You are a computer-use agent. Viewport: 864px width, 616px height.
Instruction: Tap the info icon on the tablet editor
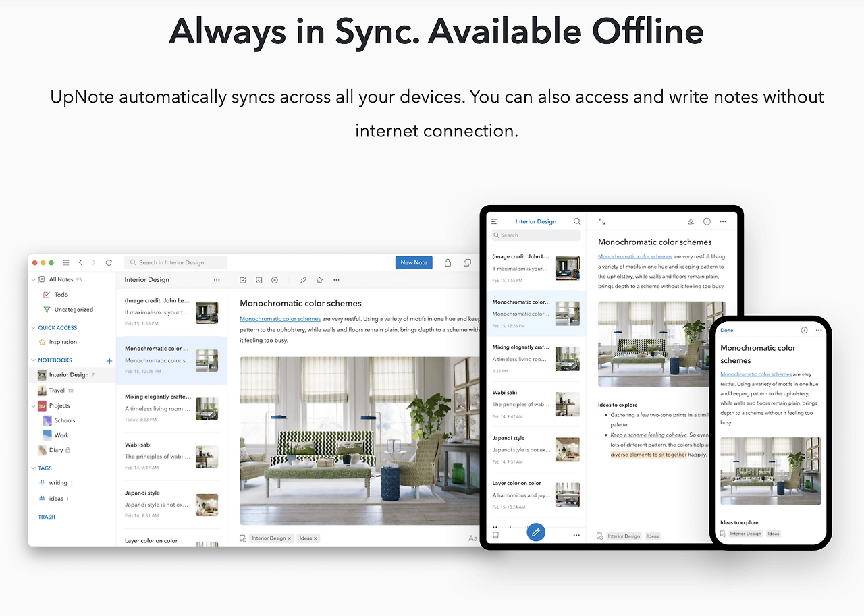tap(707, 221)
